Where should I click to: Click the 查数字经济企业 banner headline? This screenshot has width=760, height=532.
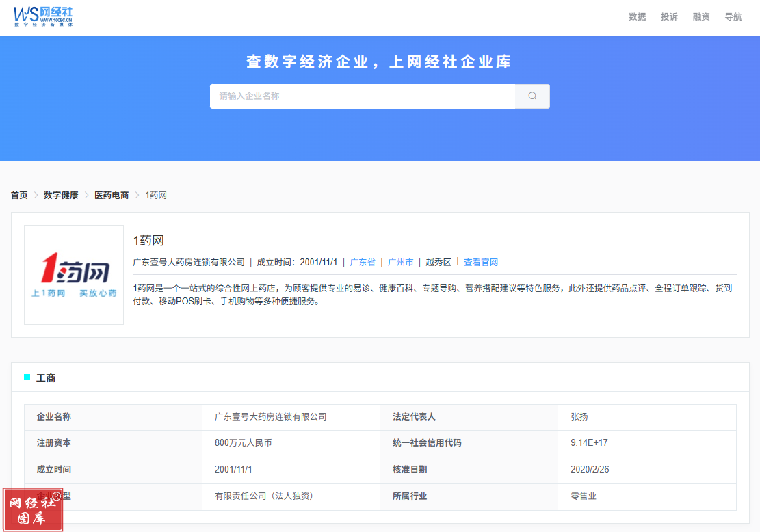point(379,62)
